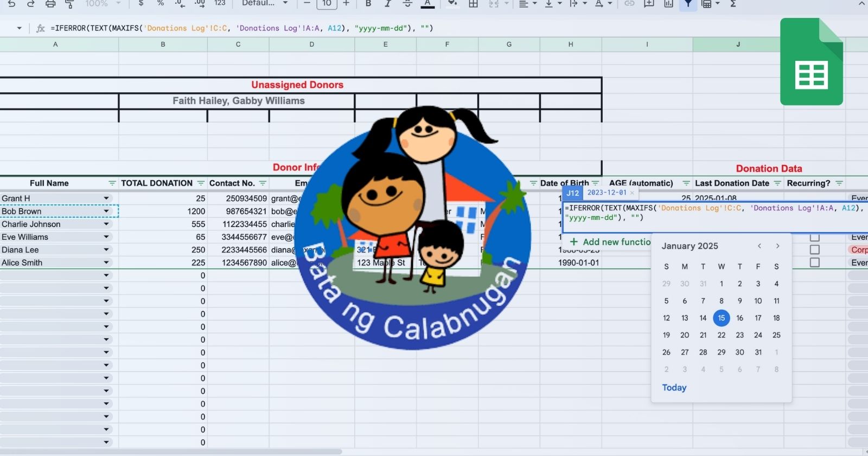Toggle italic formatting
The width and height of the screenshot is (868, 456).
(x=387, y=4)
